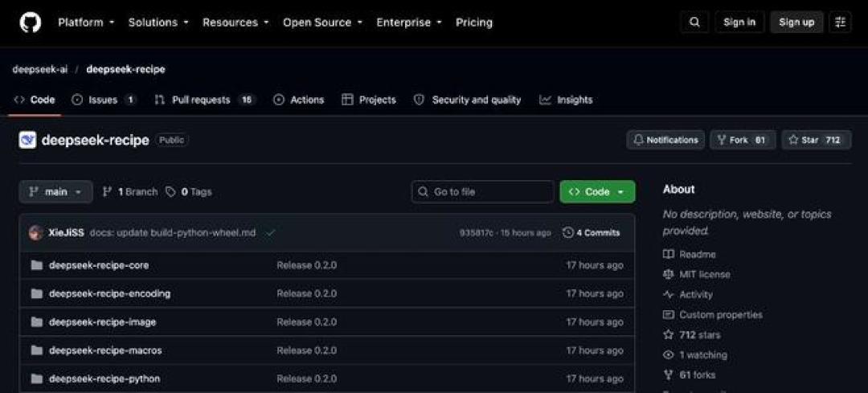This screenshot has width=868, height=393.
Task: Click the Pricing link in header
Action: tap(474, 23)
